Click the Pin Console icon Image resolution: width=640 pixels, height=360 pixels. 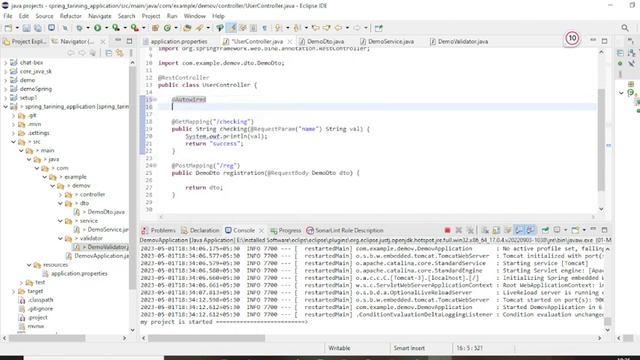click(545, 230)
